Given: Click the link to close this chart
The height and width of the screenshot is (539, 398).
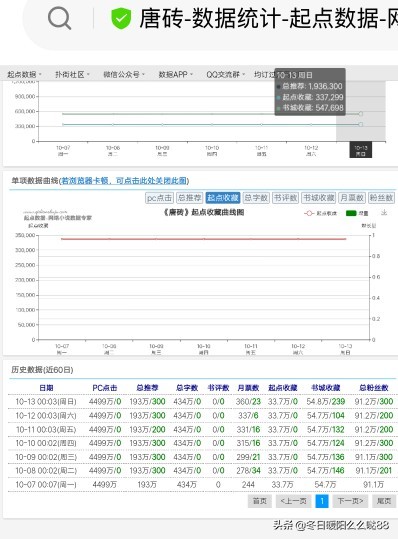Looking at the screenshot, I should (x=124, y=180).
